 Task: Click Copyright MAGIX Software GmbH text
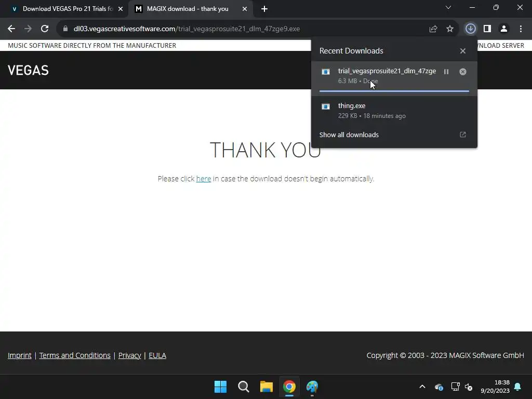[x=445, y=355]
